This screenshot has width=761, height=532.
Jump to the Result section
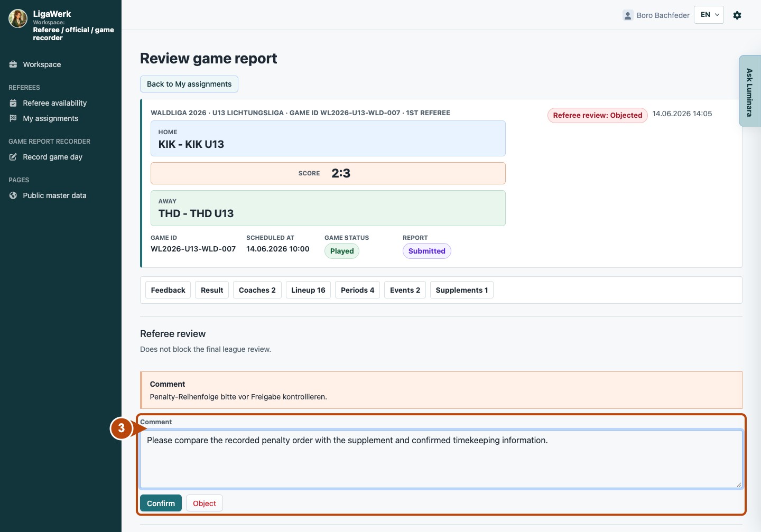point(212,290)
